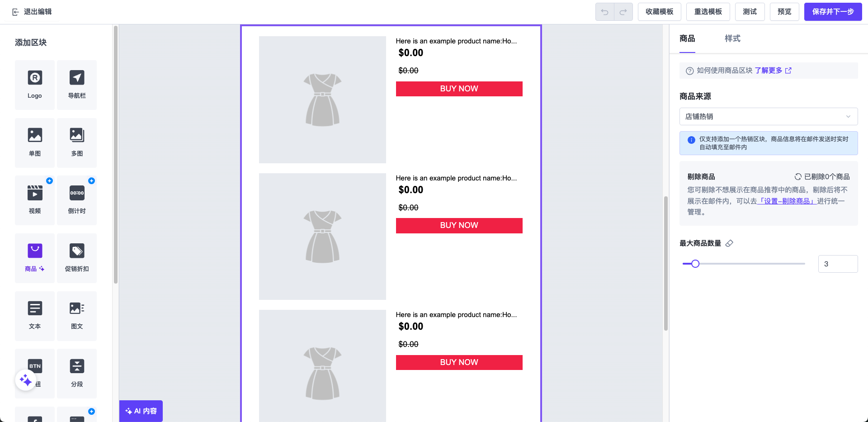Add a 文本 text block

click(x=35, y=316)
